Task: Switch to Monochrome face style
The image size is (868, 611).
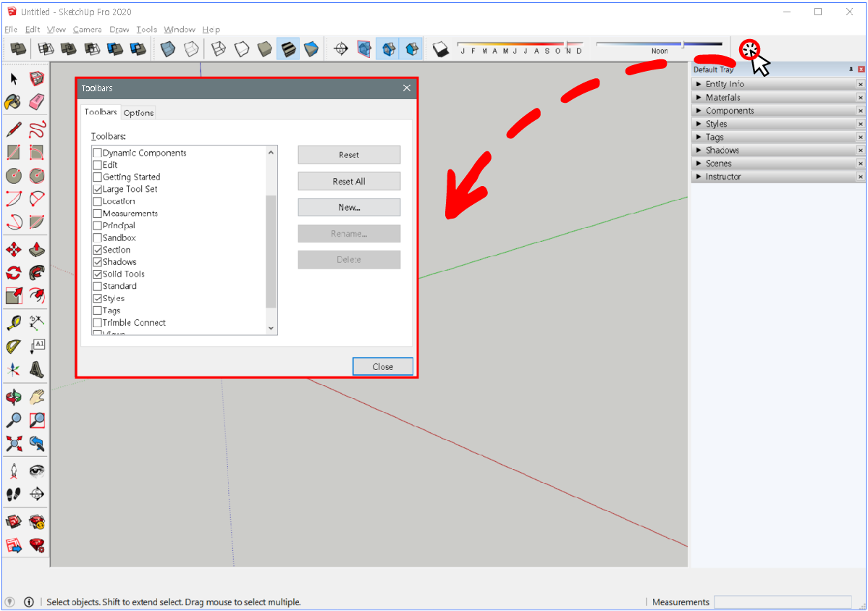Action: [x=311, y=49]
